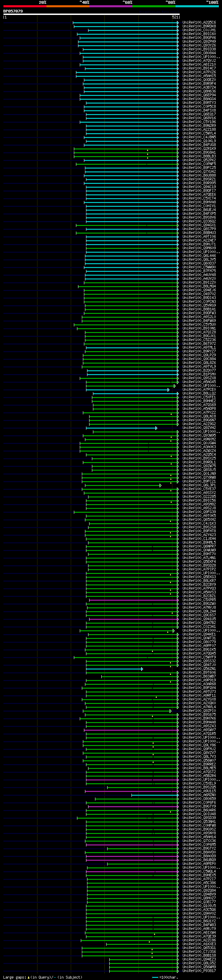
Task: Click the purple ~60% identity legend segment
Action: tap(111, 6)
